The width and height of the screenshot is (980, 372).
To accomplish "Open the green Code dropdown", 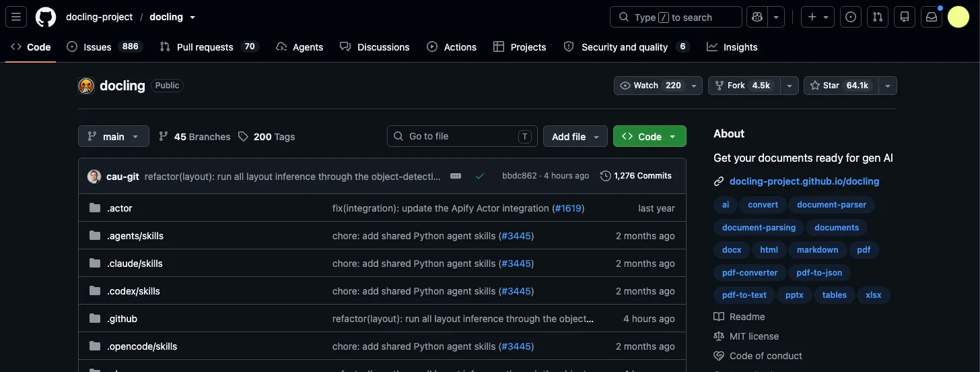I will point(650,136).
